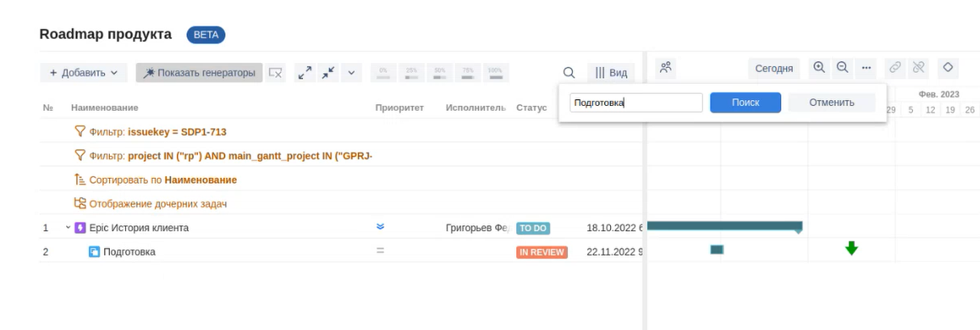
Task: Open the Вид columns menu
Action: (611, 72)
